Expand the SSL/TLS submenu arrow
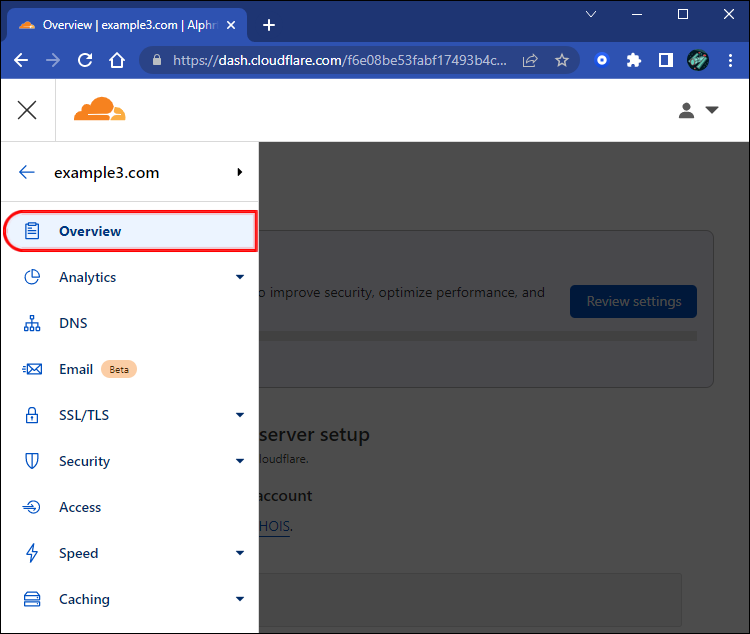Viewport: 750px width, 634px height. click(240, 415)
